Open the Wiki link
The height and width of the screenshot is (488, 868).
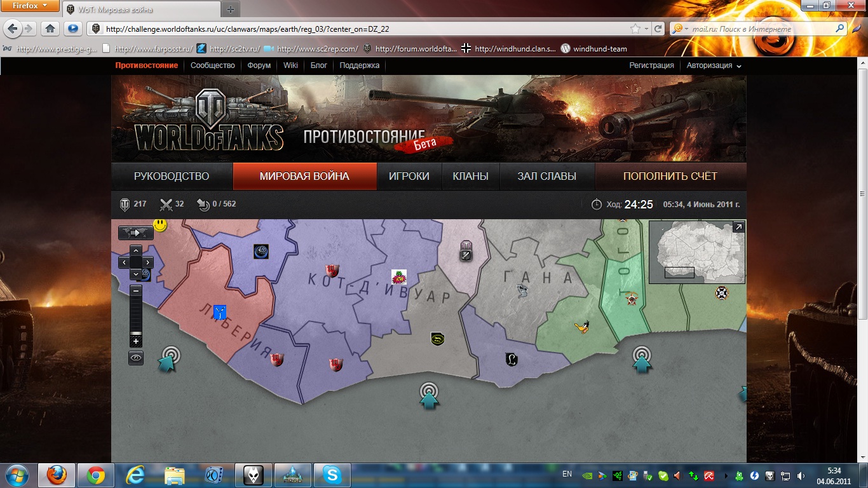pos(290,65)
